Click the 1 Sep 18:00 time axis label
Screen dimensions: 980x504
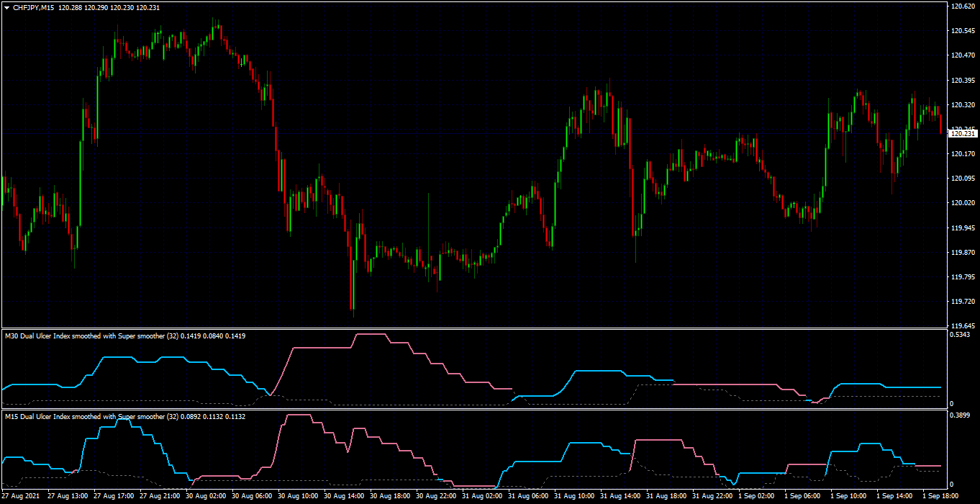(x=940, y=496)
